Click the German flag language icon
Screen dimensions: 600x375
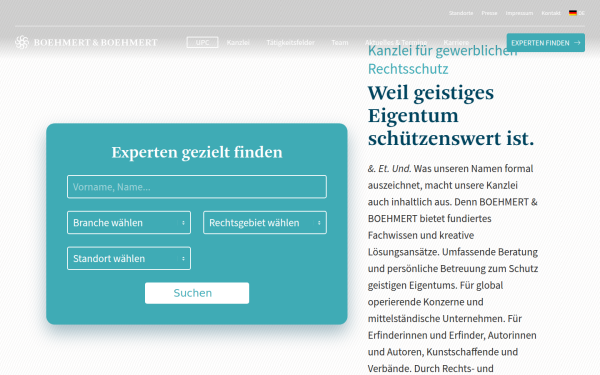(572, 13)
